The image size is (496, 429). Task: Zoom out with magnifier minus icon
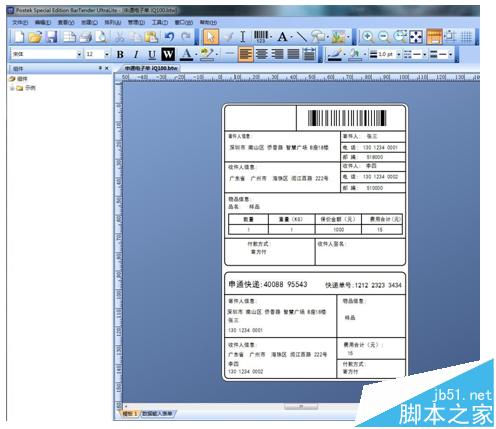(384, 37)
